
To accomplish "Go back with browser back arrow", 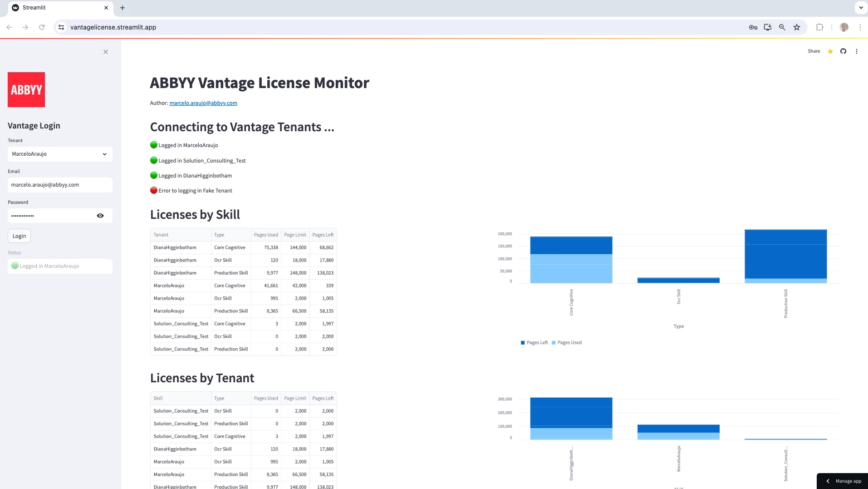I will [x=9, y=27].
